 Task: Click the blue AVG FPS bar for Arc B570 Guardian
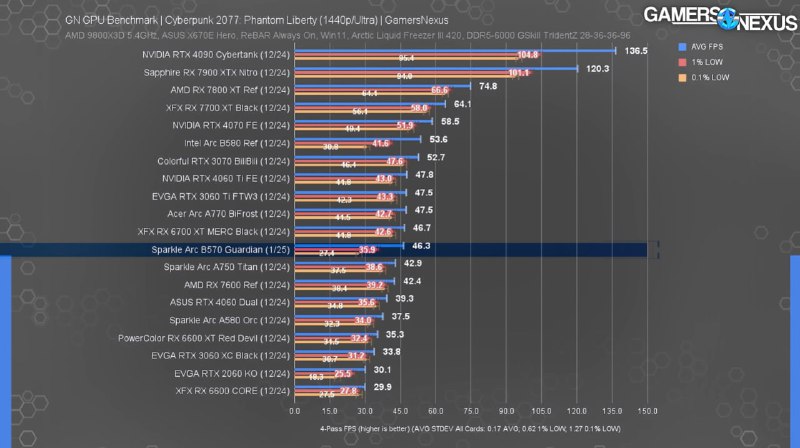349,245
